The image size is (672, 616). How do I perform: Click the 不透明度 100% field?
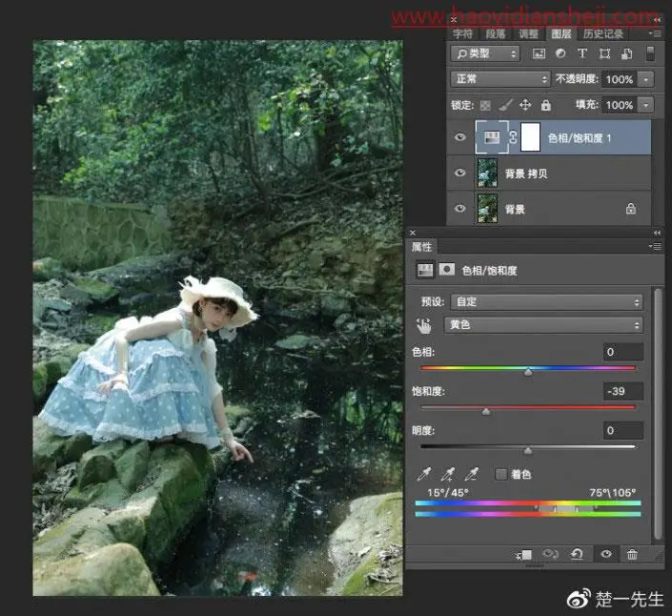coord(620,79)
